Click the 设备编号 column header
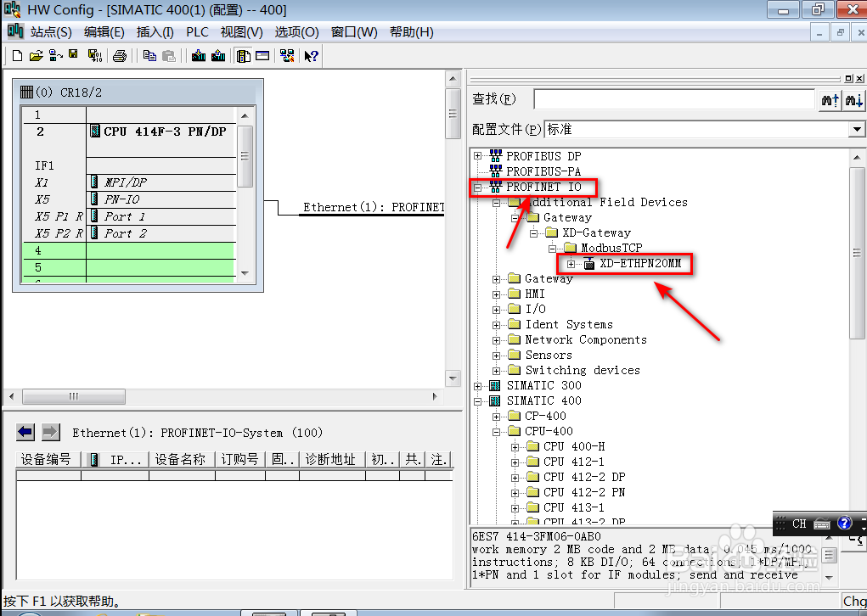The height and width of the screenshot is (616, 867). coord(48,460)
